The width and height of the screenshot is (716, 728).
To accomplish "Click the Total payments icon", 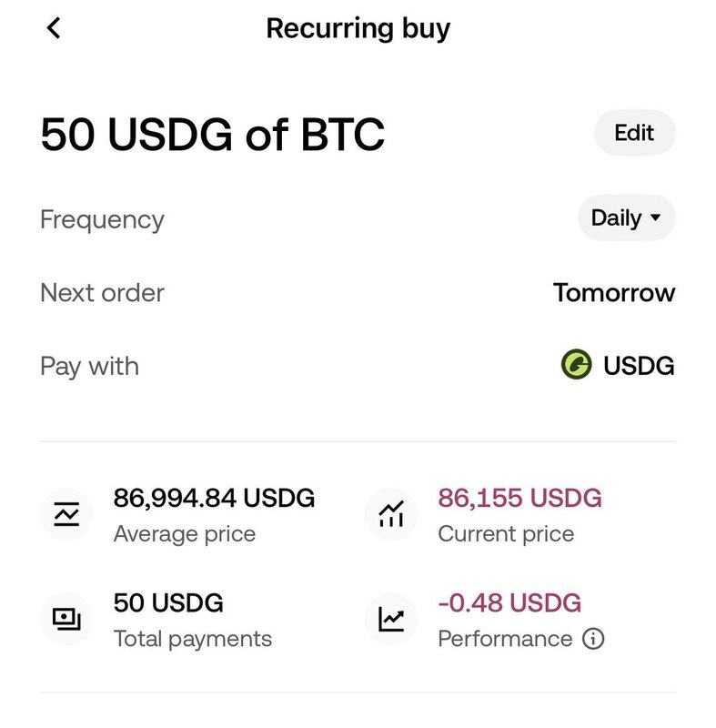I will click(66, 619).
